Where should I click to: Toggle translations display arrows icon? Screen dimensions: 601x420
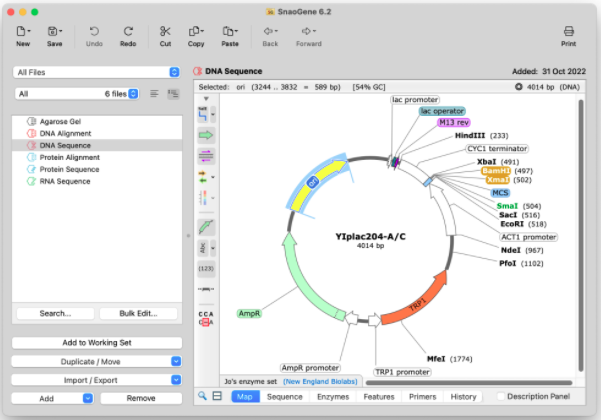203,177
